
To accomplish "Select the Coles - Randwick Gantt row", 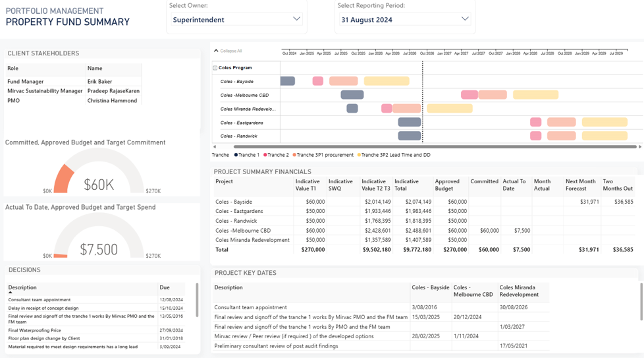I will (x=238, y=136).
